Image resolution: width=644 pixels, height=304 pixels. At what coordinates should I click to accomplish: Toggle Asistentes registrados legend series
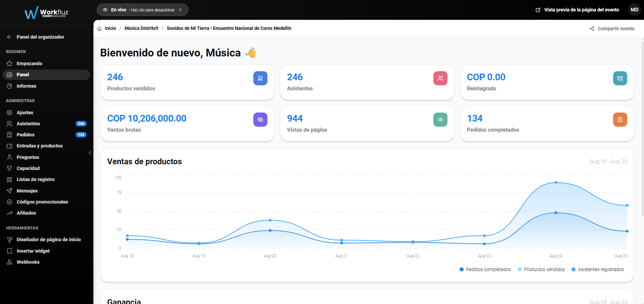(598, 269)
